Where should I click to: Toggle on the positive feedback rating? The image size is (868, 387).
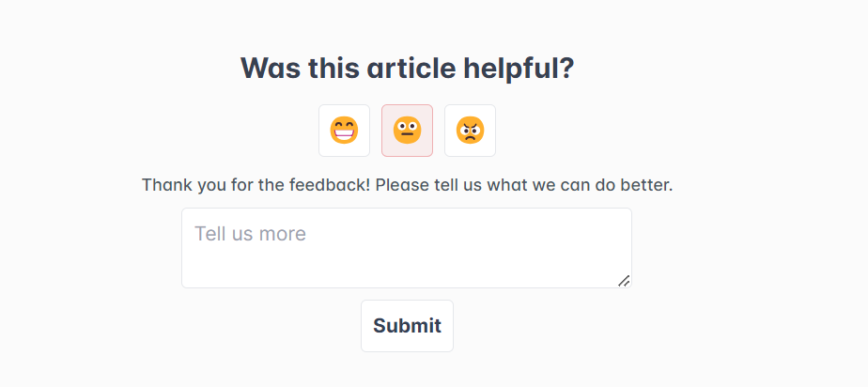pyautogui.click(x=344, y=131)
